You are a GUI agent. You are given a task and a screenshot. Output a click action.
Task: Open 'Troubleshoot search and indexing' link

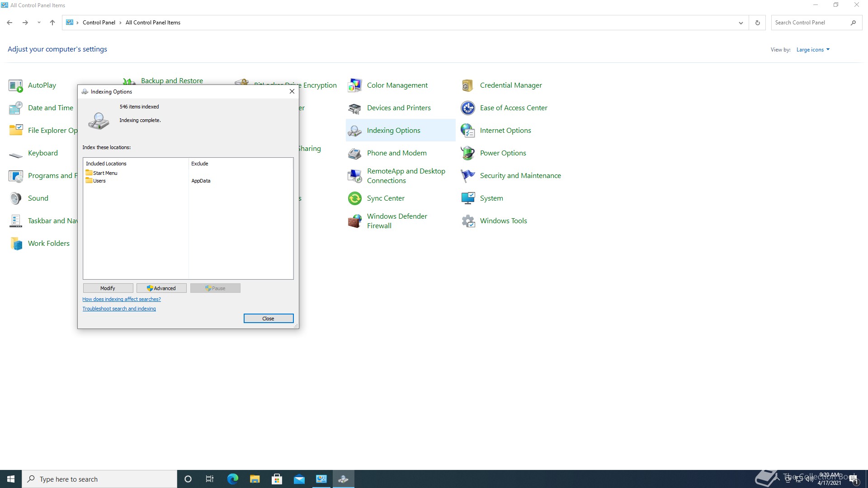pos(119,309)
